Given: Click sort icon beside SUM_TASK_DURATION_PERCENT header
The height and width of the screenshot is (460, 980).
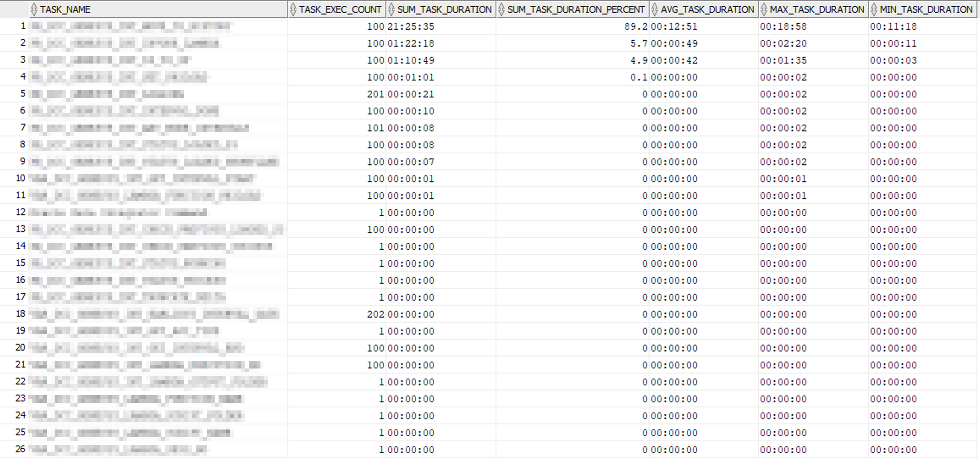Looking at the screenshot, I should [501, 9].
